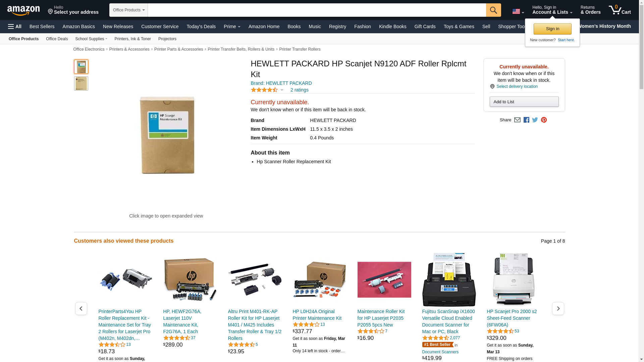Viewport: 644px width, 362px height.
Task: Open the All hamburger menu
Action: (15, 26)
